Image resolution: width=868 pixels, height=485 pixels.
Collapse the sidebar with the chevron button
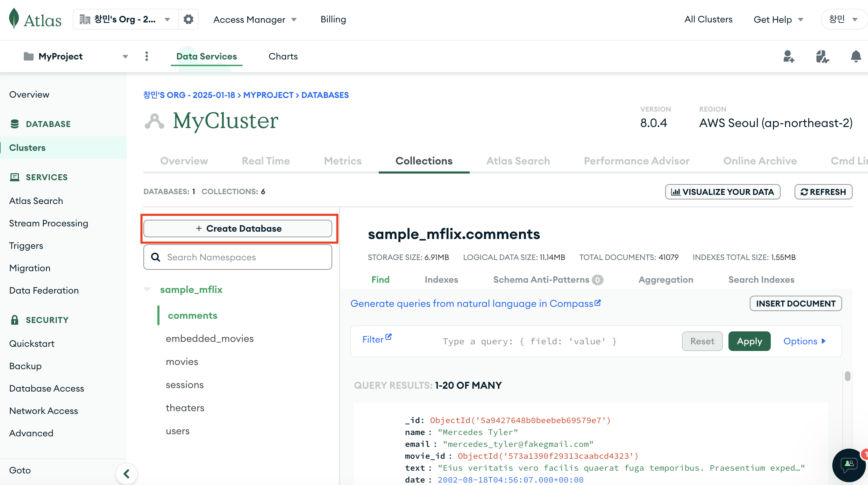pyautogui.click(x=127, y=474)
